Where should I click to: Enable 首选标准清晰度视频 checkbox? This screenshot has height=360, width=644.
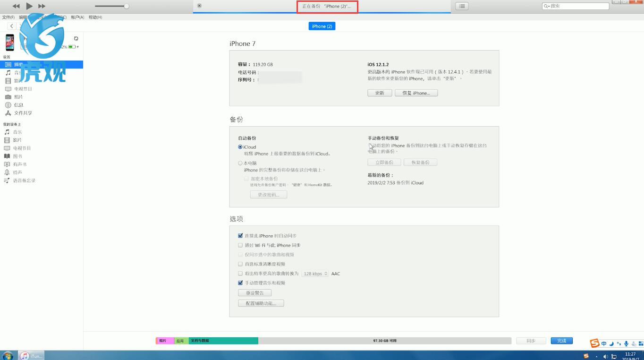tap(240, 264)
